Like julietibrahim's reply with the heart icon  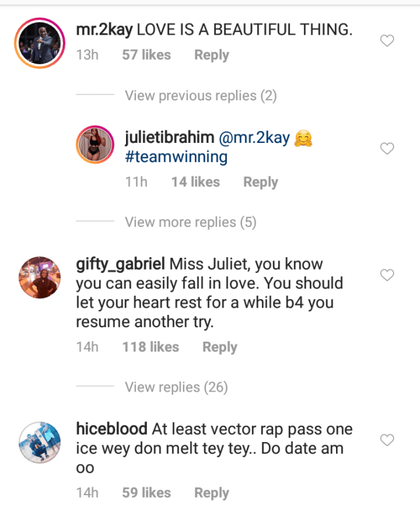point(387,149)
